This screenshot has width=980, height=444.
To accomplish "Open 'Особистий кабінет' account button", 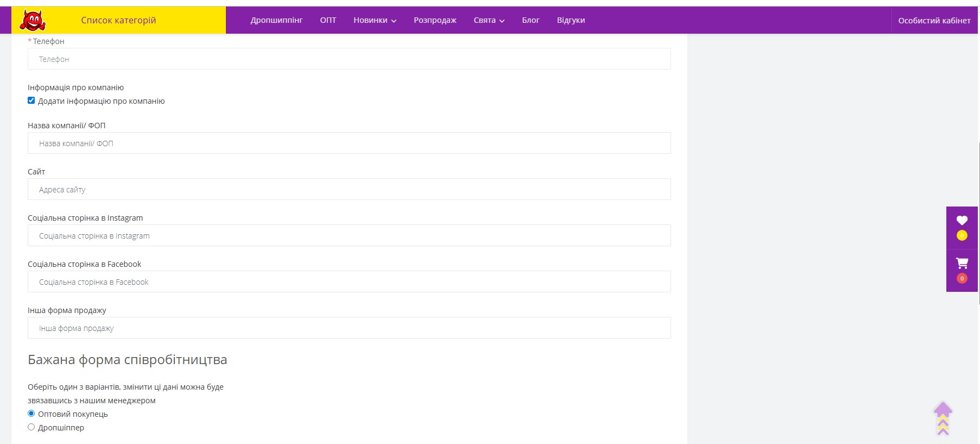I will 934,21.
